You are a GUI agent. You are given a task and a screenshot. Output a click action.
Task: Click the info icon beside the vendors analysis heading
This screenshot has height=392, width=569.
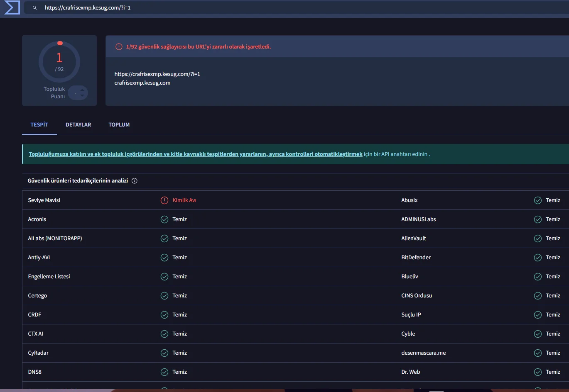[x=135, y=181]
